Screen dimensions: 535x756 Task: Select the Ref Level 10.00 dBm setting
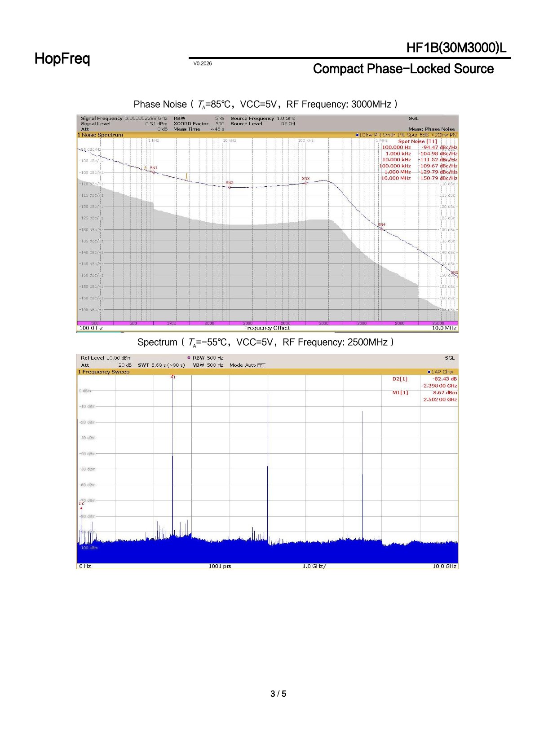106,358
